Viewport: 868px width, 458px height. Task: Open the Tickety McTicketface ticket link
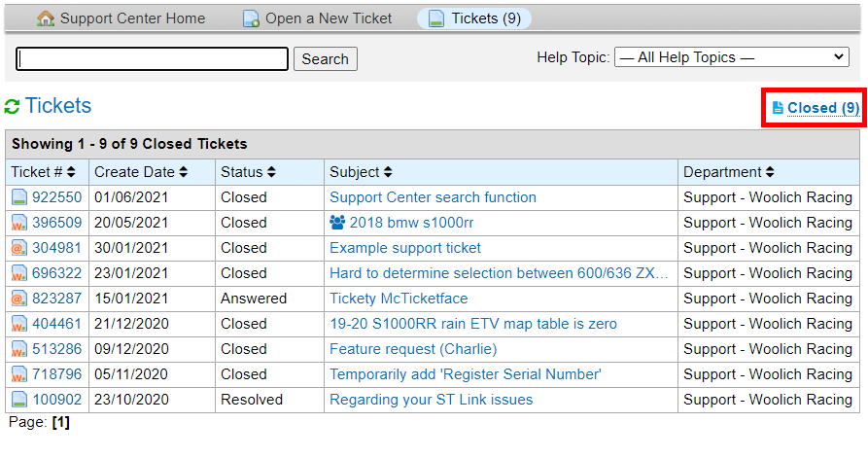click(x=399, y=299)
